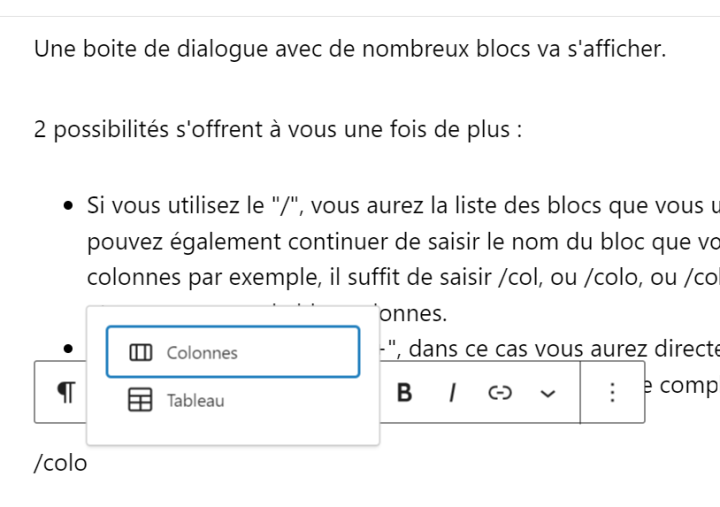The width and height of the screenshot is (720, 507).
Task: Click the paragraph block type icon
Action: [x=67, y=393]
